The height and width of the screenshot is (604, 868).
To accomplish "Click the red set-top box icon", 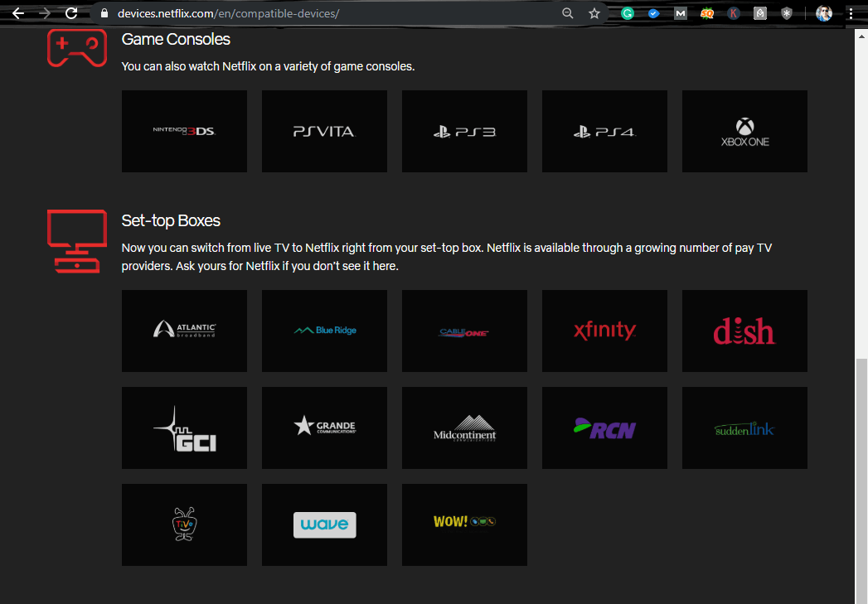I will pyautogui.click(x=76, y=241).
